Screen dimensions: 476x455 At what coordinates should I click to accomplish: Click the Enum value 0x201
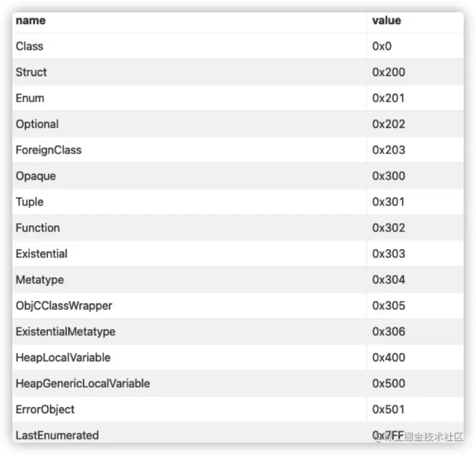click(x=388, y=99)
